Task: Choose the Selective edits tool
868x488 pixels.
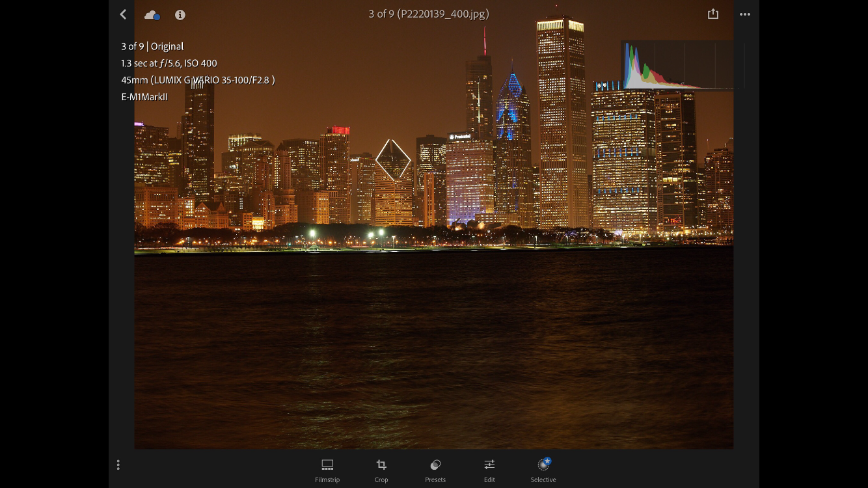Action: (x=543, y=470)
